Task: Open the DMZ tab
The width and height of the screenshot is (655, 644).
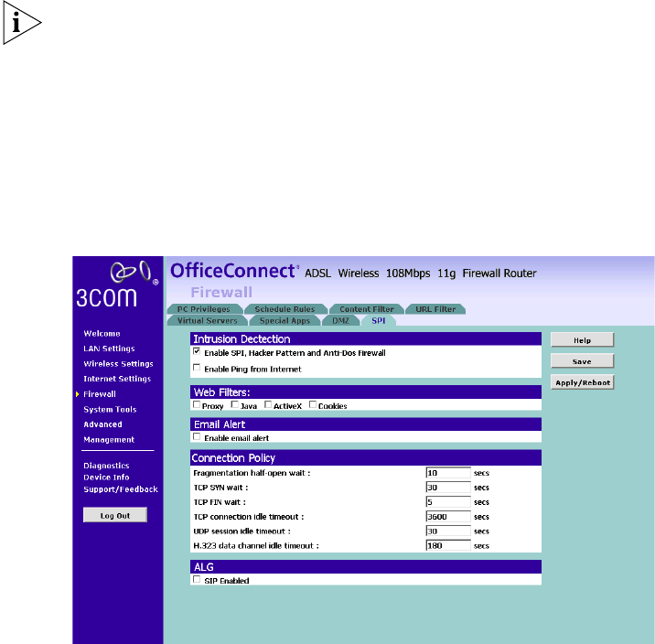Action: 341,321
